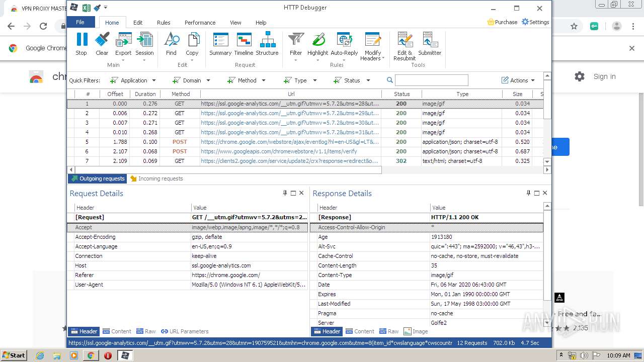Click the googleapis chromewebstore verify URL
Screen dimensions: 644x362
click(279, 151)
